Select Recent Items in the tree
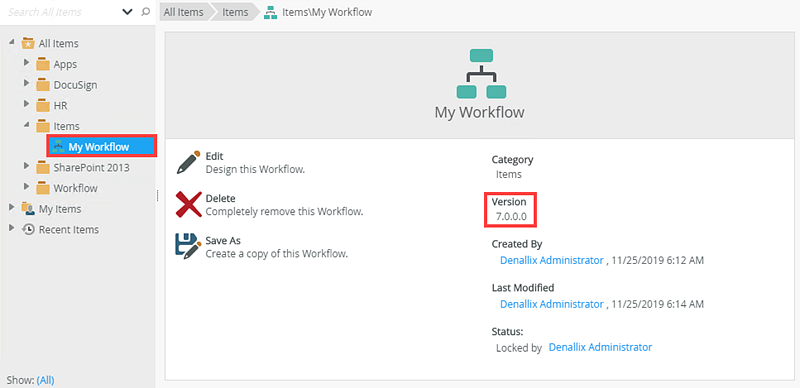The image size is (800, 388). pyautogui.click(x=69, y=230)
